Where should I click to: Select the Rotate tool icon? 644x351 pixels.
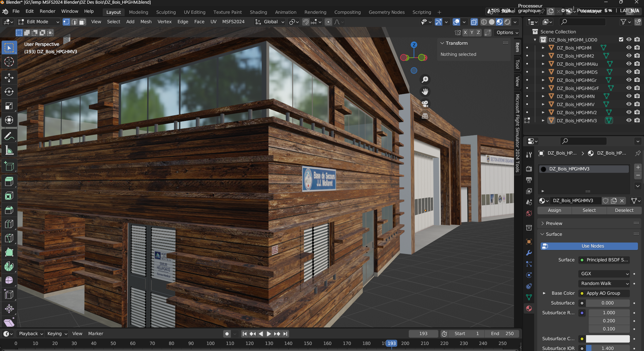(9, 92)
